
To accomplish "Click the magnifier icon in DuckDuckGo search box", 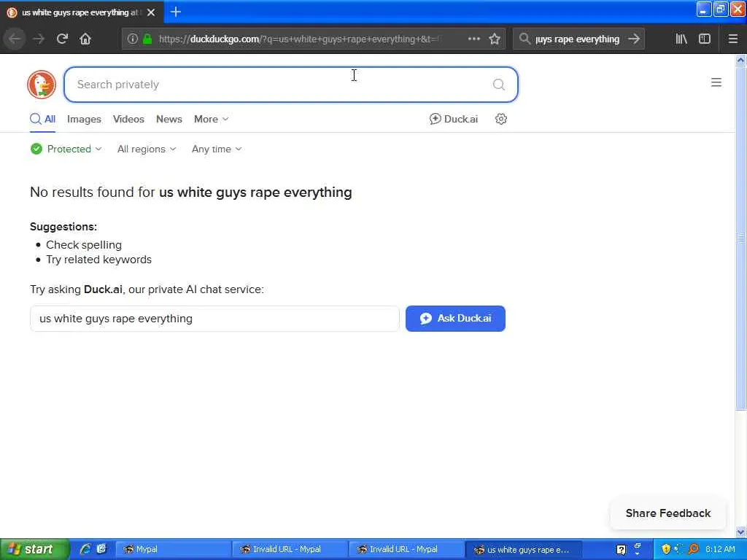I will click(499, 85).
